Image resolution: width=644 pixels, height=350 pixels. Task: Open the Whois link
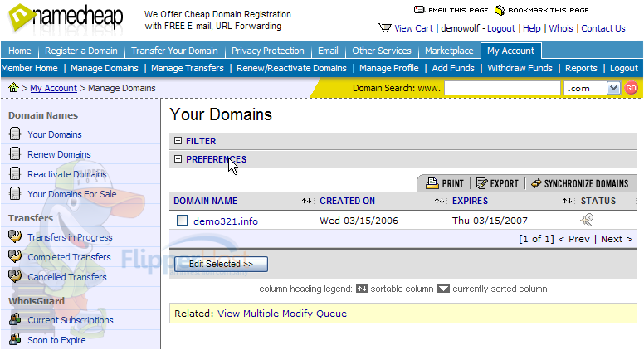[561, 28]
